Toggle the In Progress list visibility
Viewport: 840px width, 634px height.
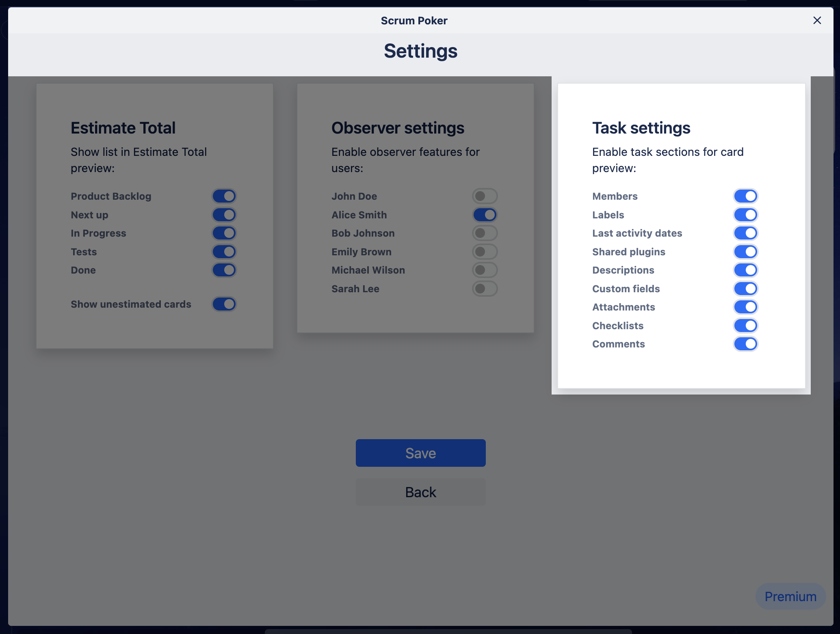tap(224, 233)
